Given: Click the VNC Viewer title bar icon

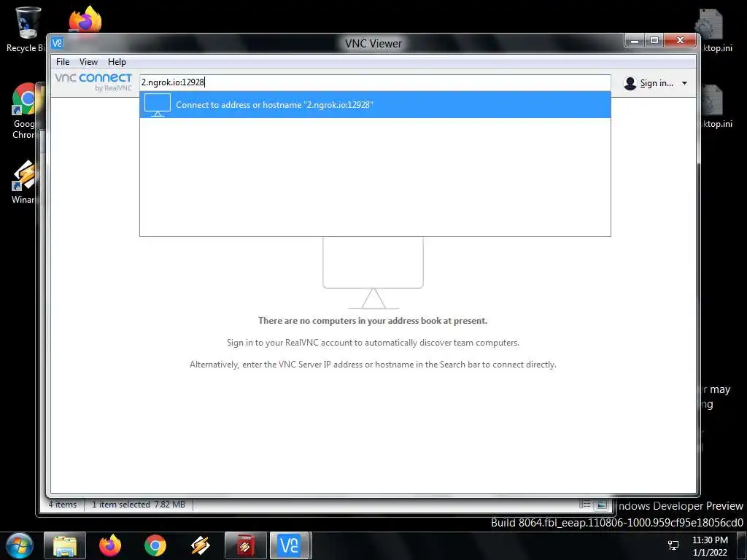Looking at the screenshot, I should (57, 43).
